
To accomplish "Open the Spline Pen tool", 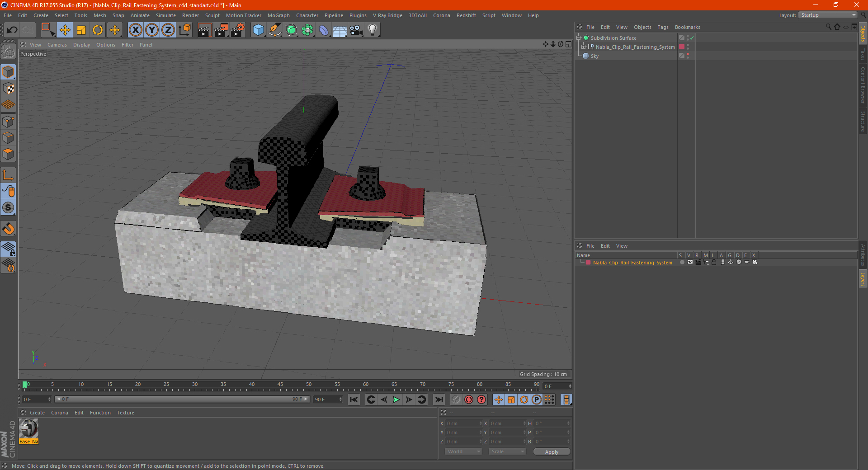I will (275, 30).
